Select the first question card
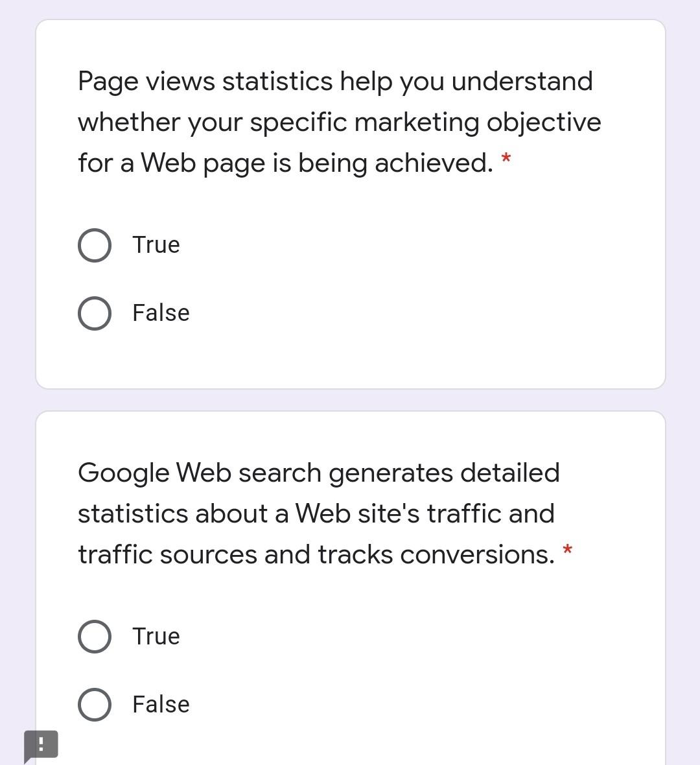 [x=350, y=204]
